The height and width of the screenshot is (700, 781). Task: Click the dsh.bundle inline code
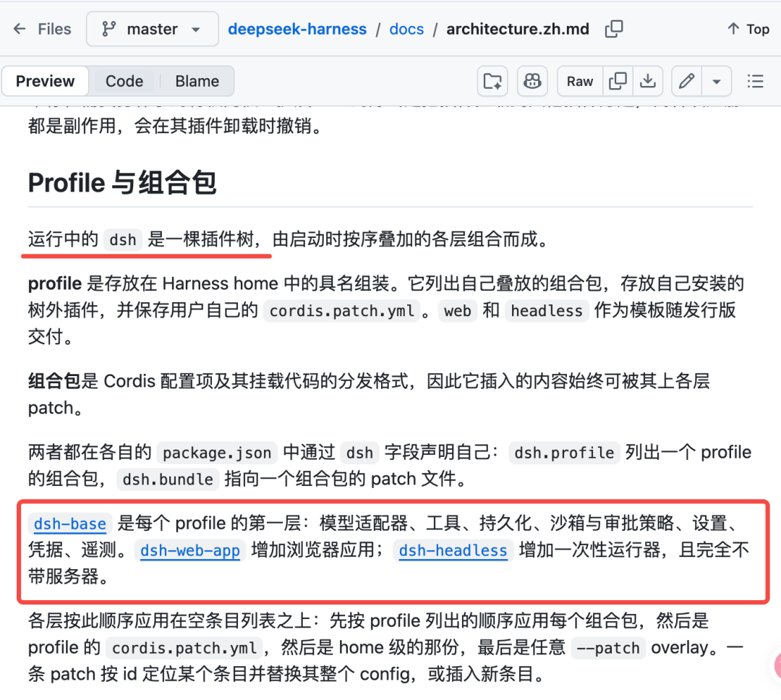click(x=168, y=479)
